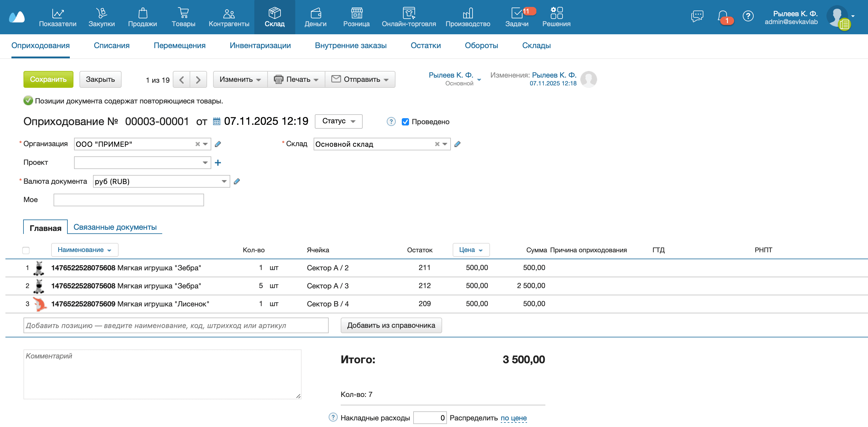Open the Задачи icon with badge 11
The width and height of the screenshot is (868, 427).
pos(518,13)
